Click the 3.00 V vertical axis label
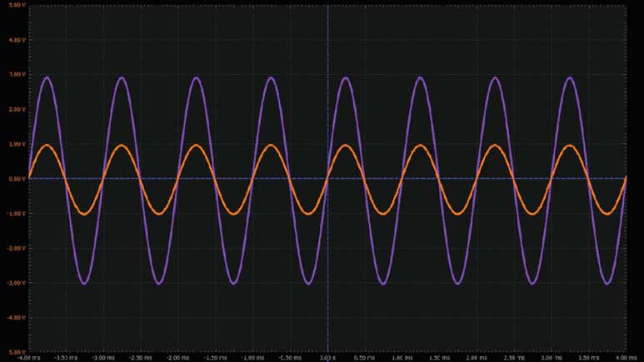Viewport: 644px width, 362px height. 17,75
